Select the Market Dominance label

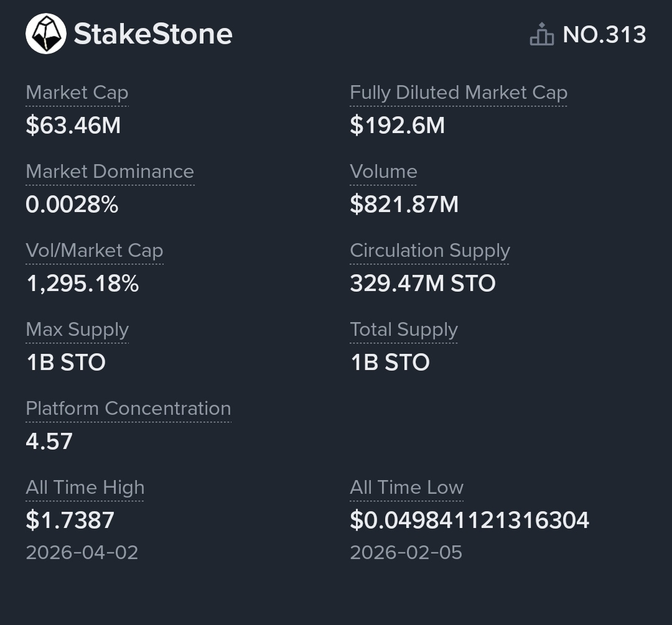pyautogui.click(x=110, y=172)
